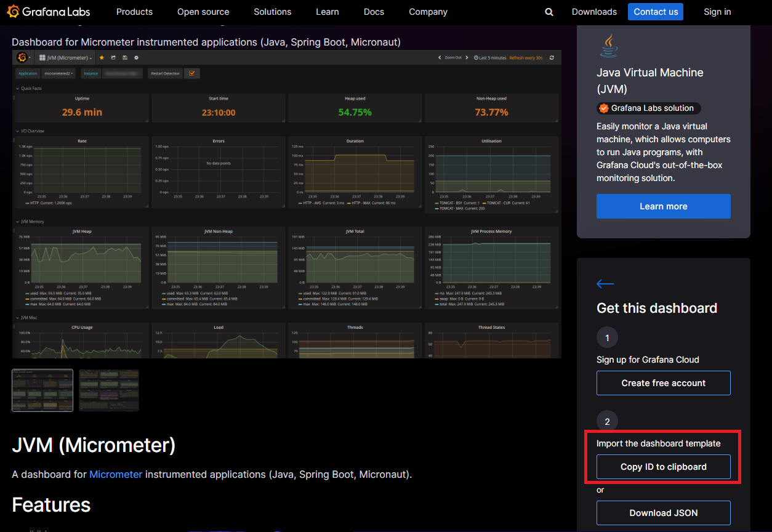
Task: Click Learn more about the JVM solution
Action: (x=664, y=206)
